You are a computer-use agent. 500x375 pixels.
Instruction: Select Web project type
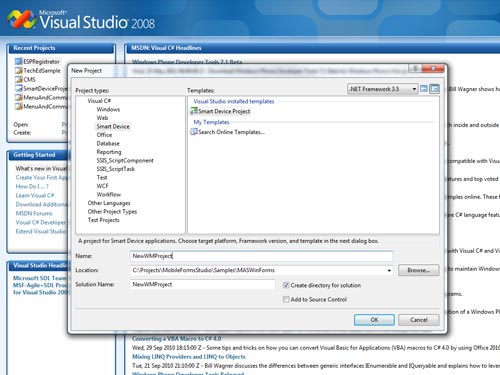tap(102, 118)
